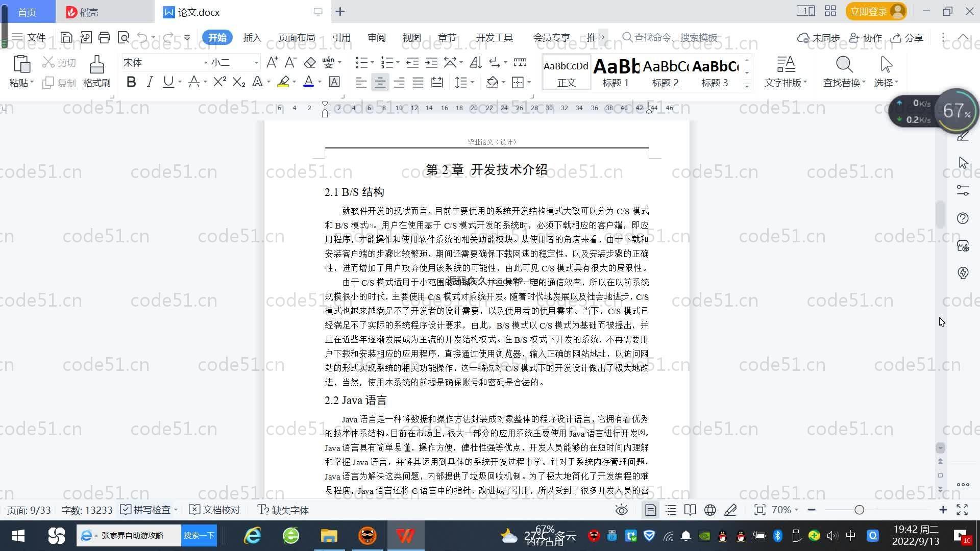Screen dimensions: 980x551
Task: Click the Paste (粘贴) clipboard icon
Action: [x=21, y=65]
